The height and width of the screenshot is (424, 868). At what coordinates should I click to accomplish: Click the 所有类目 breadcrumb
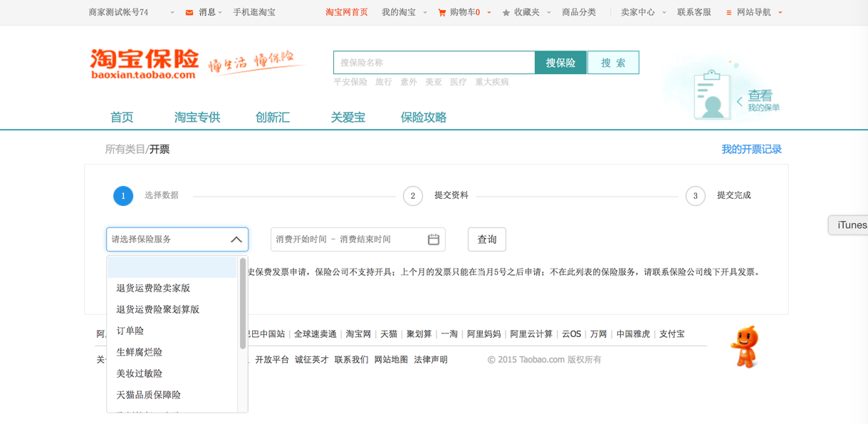pyautogui.click(x=125, y=150)
